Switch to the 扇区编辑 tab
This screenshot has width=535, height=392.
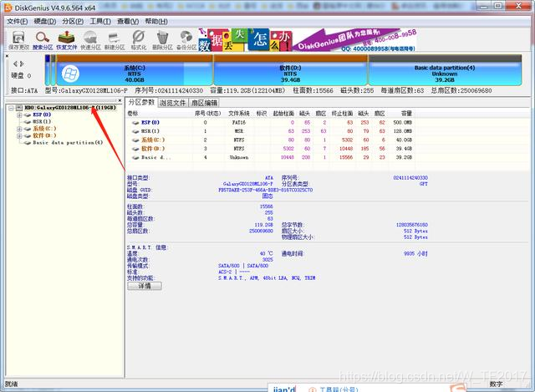[x=204, y=103]
